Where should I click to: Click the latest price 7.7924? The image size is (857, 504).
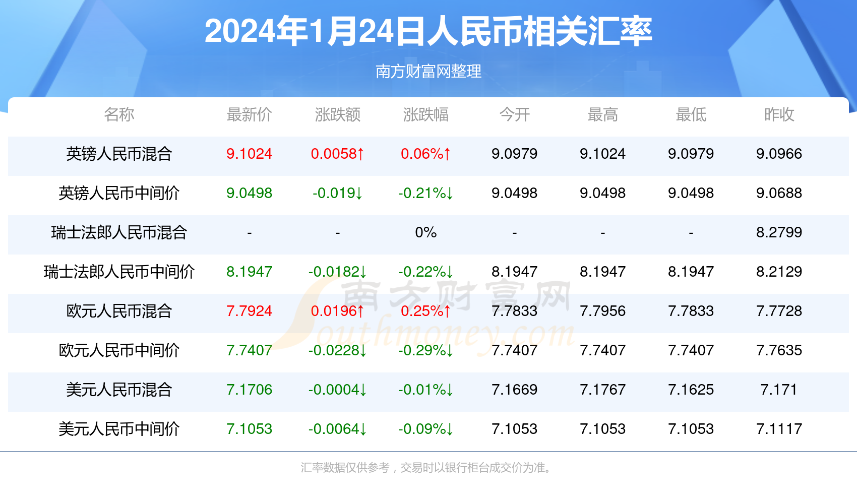[249, 311]
